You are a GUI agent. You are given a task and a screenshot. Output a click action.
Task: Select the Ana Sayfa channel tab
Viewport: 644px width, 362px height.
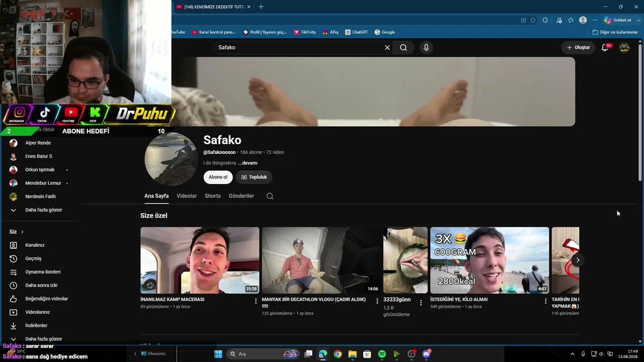[156, 196]
